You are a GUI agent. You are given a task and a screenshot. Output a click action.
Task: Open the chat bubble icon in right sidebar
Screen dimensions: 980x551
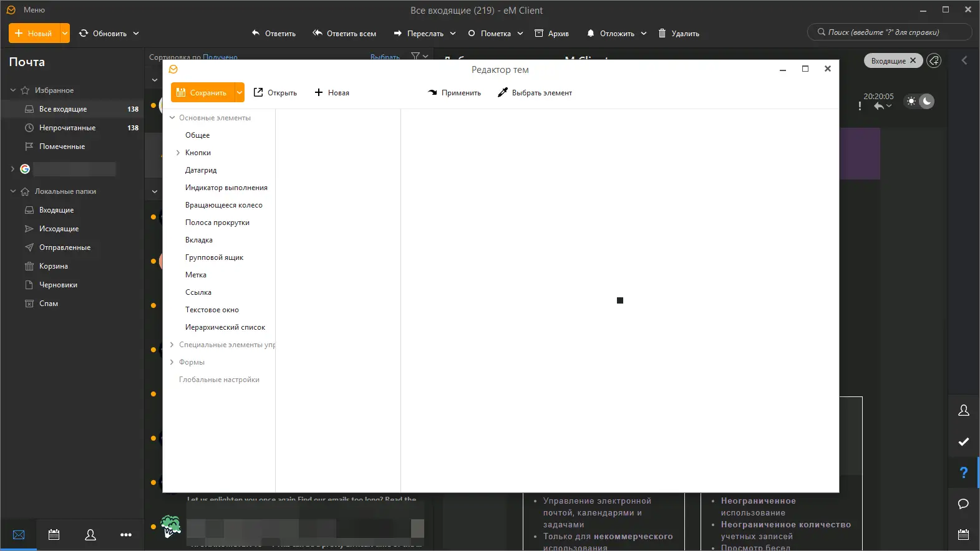pyautogui.click(x=964, y=504)
